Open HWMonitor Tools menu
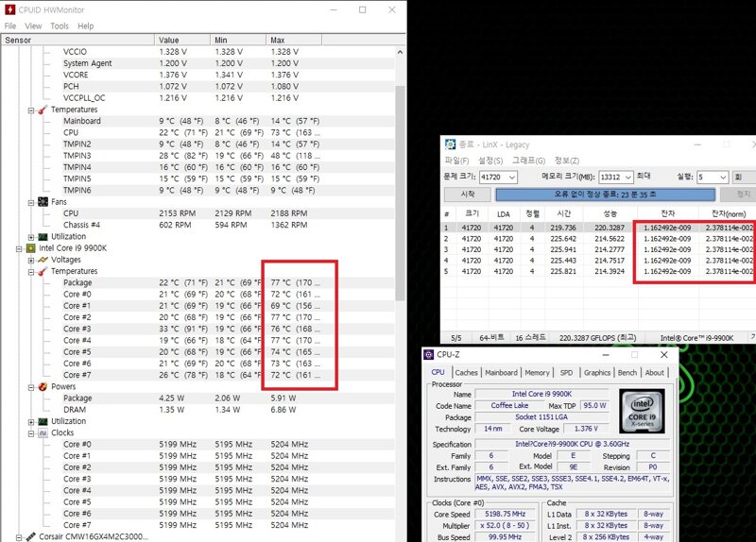The height and width of the screenshot is (542, 756). point(60,26)
